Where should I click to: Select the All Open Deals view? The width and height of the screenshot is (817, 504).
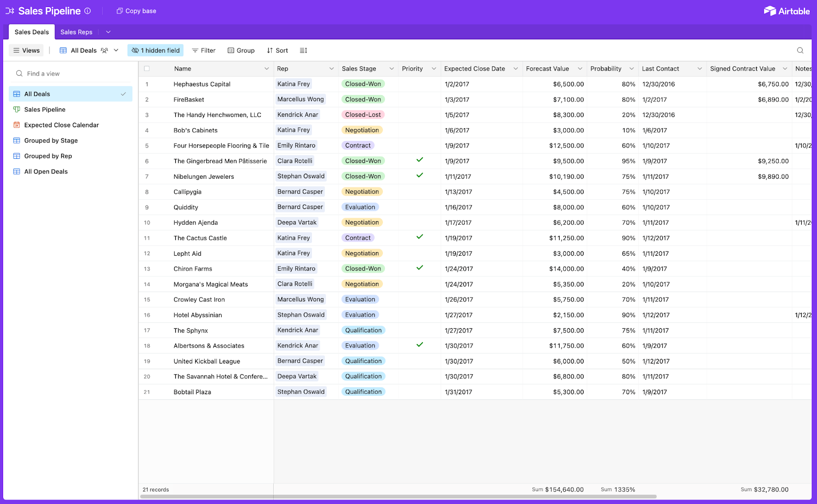click(x=70, y=172)
